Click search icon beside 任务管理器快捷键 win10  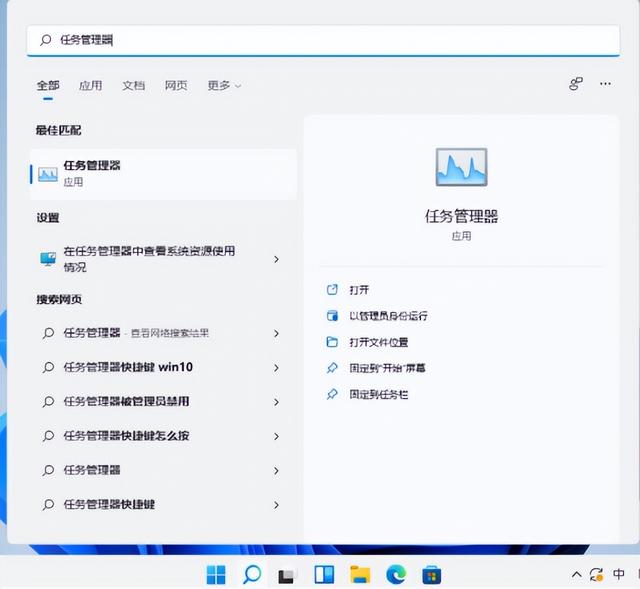click(x=48, y=367)
